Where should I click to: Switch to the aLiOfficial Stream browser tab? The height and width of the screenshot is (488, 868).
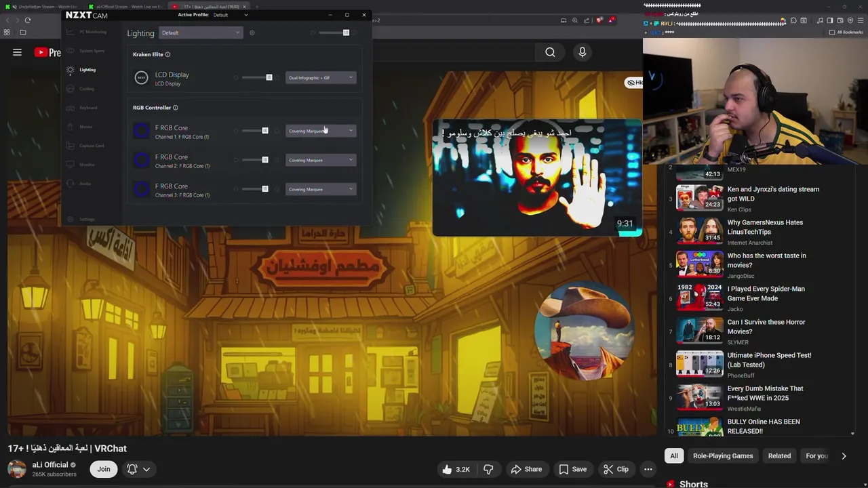[x=127, y=7]
